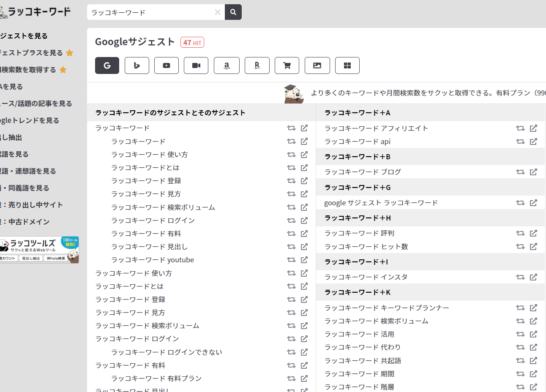Image resolution: width=546 pixels, height=392 pixels.
Task: Open sidebar item 語・連想語を見る
Action: (28, 171)
